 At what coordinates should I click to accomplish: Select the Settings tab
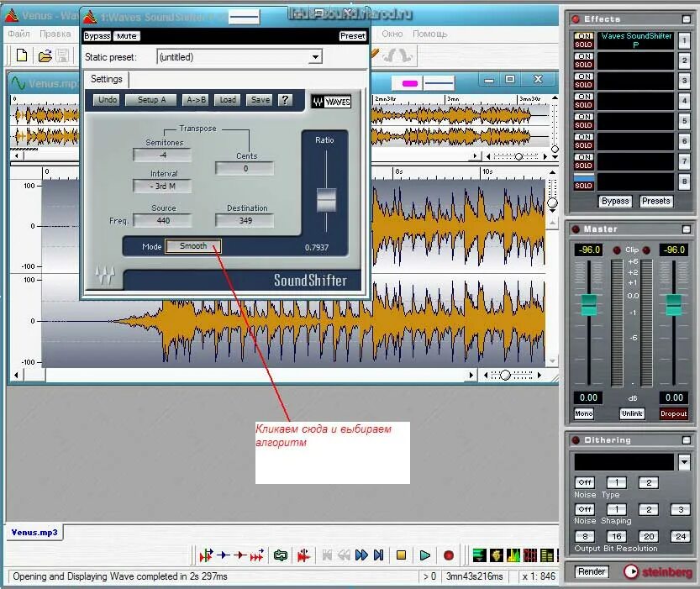(x=106, y=79)
